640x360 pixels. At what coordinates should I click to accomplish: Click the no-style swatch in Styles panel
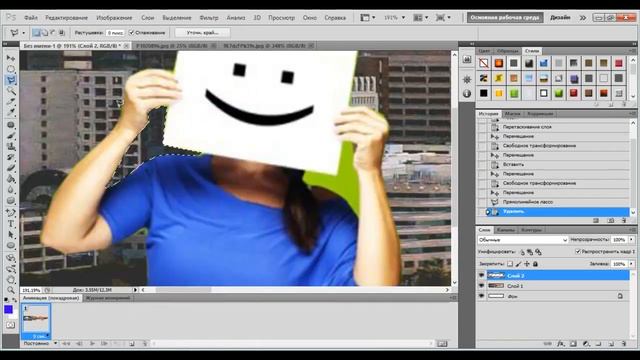click(x=484, y=63)
